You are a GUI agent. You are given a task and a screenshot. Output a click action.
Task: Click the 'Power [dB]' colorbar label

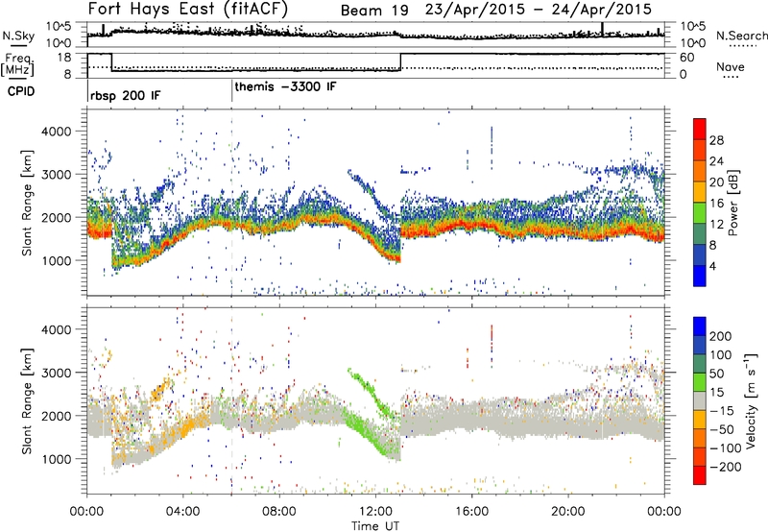click(732, 203)
